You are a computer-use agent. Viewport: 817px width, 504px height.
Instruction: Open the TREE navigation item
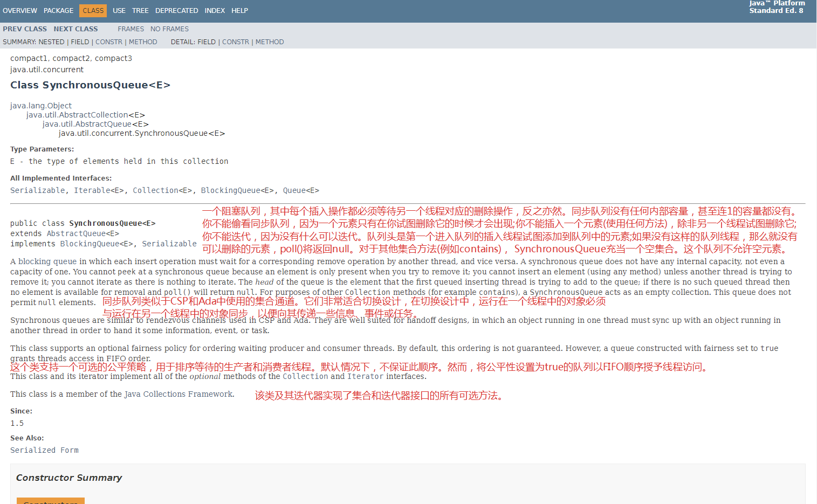pyautogui.click(x=140, y=11)
